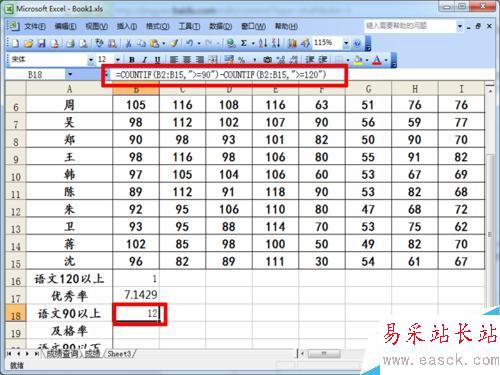Select cell B17 showing 7.1429
500x375 pixels.
click(136, 296)
